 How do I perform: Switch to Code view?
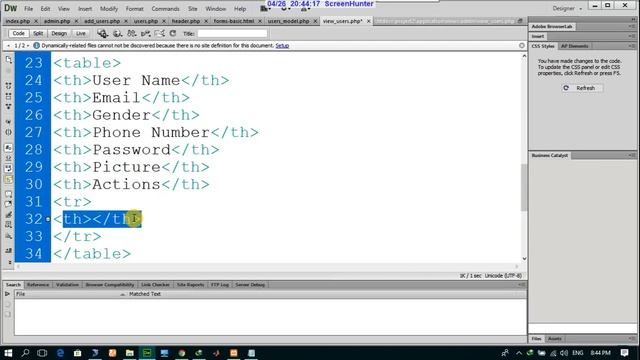[18, 33]
